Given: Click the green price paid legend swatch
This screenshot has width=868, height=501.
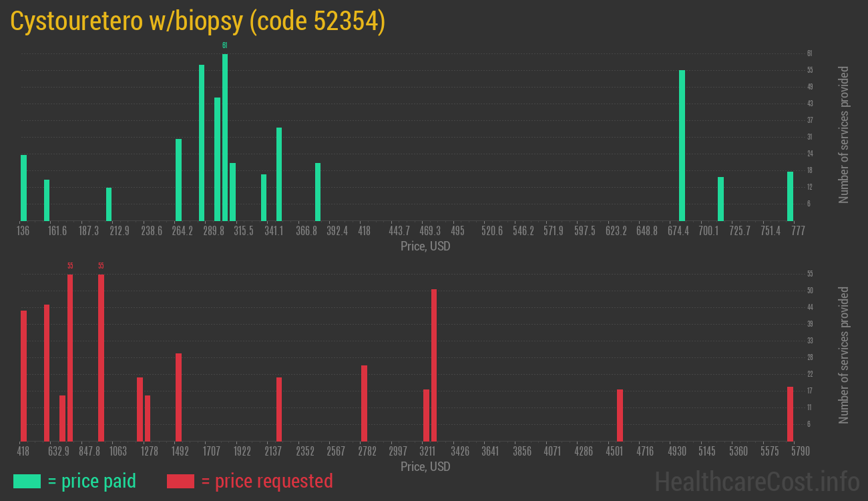Looking at the screenshot, I should (27, 481).
